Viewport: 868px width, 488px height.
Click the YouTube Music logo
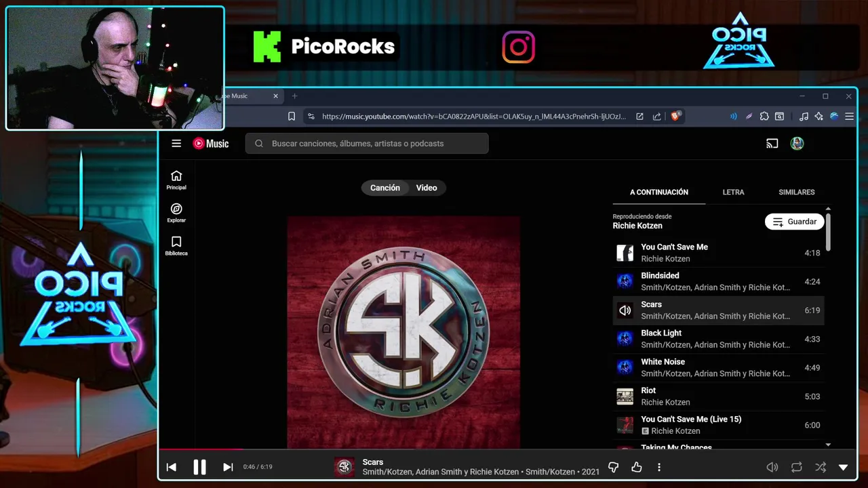point(211,143)
